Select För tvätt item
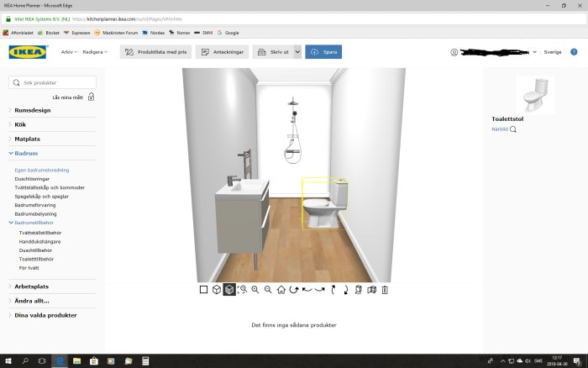 pyautogui.click(x=29, y=268)
